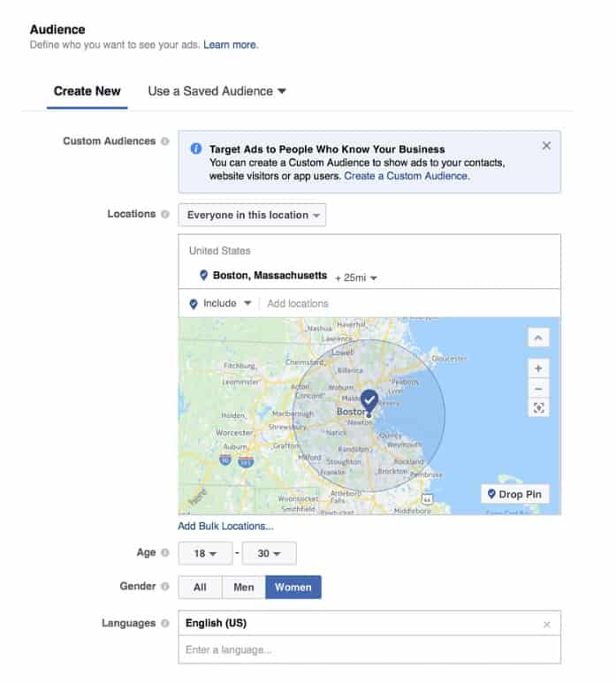Viewport: 616px width, 683px height.
Task: Open maximum age 30 dropdown
Action: [269, 553]
